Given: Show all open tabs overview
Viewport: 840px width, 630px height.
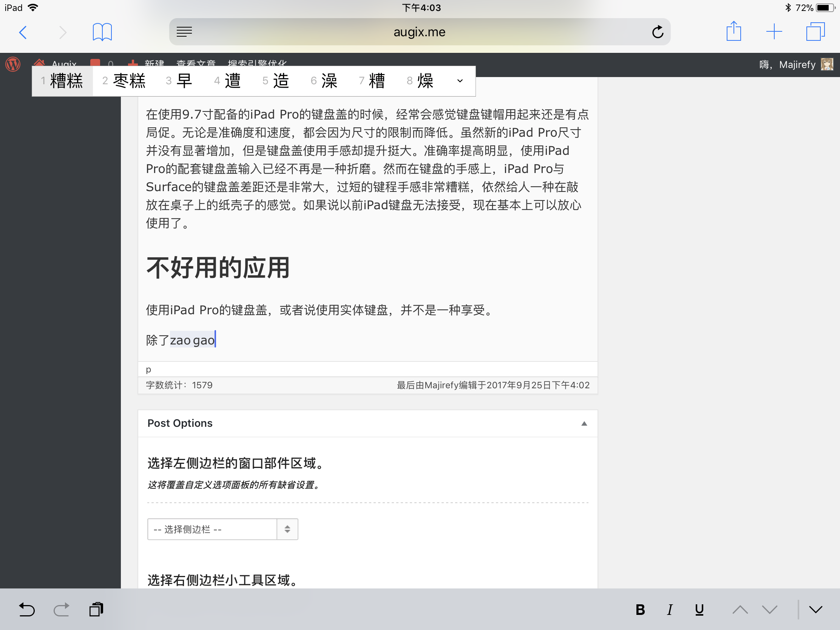Looking at the screenshot, I should [815, 31].
